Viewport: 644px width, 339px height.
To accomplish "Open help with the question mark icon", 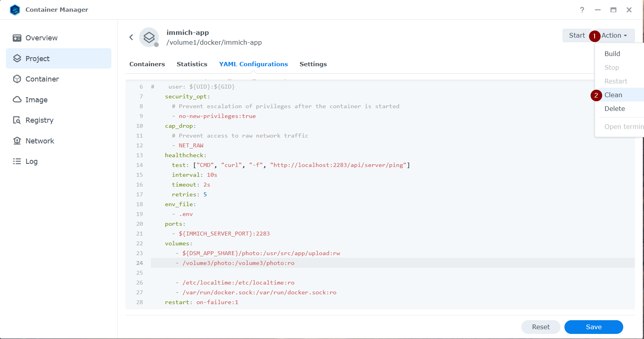I will click(582, 10).
